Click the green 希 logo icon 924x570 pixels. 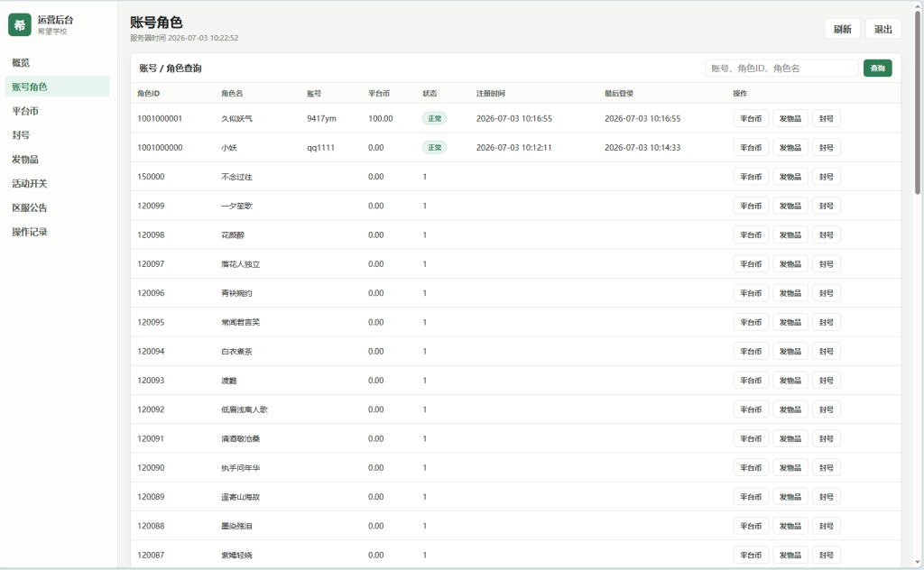click(x=20, y=24)
